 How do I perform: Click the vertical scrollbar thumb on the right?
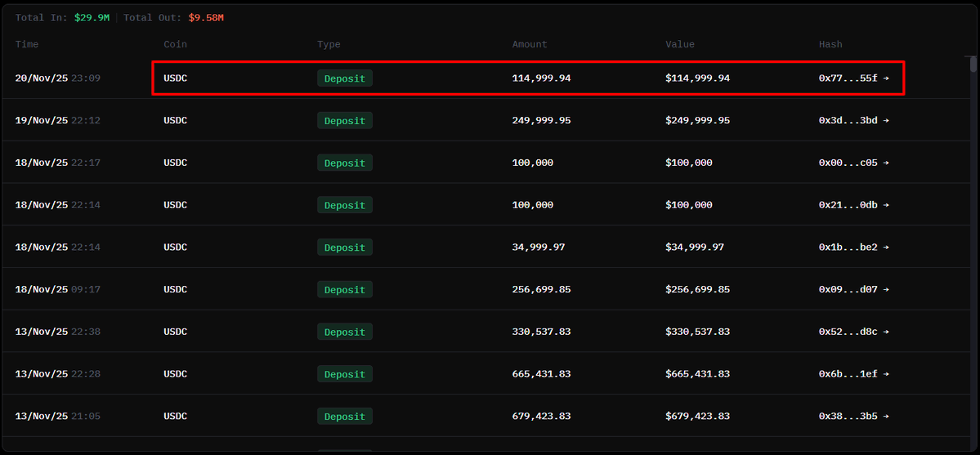[973, 65]
